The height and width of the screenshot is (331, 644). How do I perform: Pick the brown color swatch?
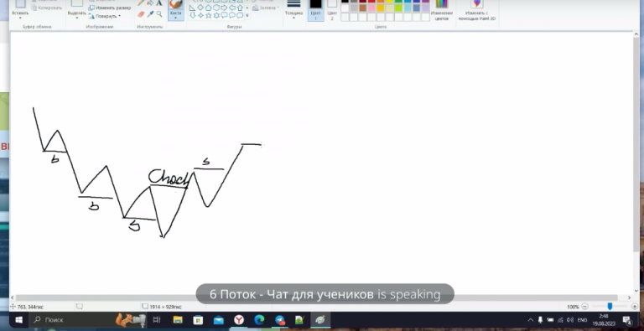pos(362,8)
